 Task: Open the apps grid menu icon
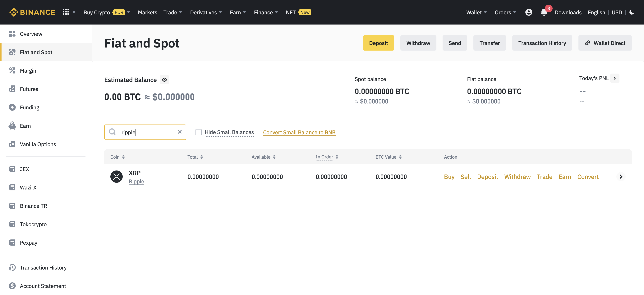coord(66,12)
